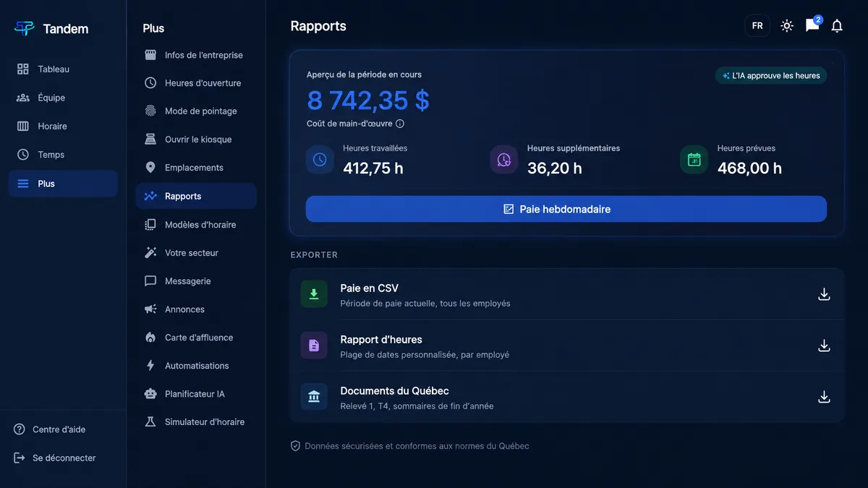Viewport: 868px width, 488px height.
Task: Select Votre secteur
Action: point(196,253)
